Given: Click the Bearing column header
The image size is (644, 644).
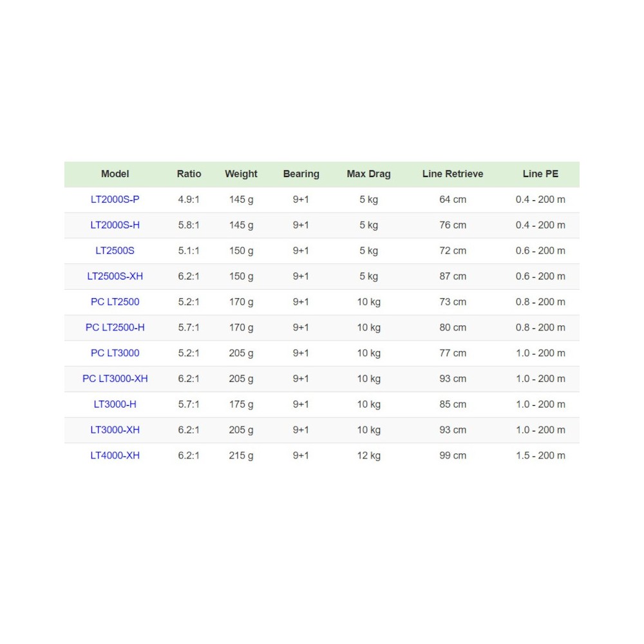Looking at the screenshot, I should 301,174.
